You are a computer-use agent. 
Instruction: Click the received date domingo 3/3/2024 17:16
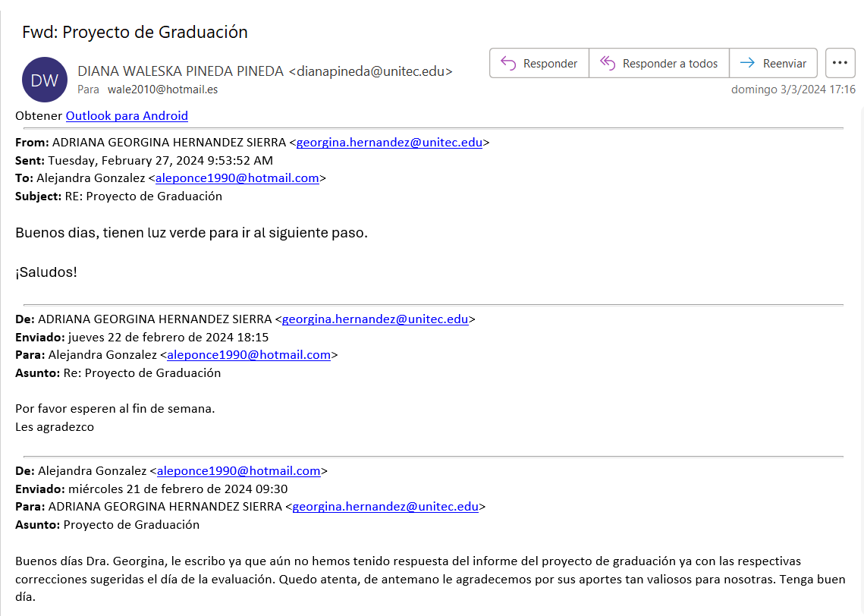(x=793, y=90)
